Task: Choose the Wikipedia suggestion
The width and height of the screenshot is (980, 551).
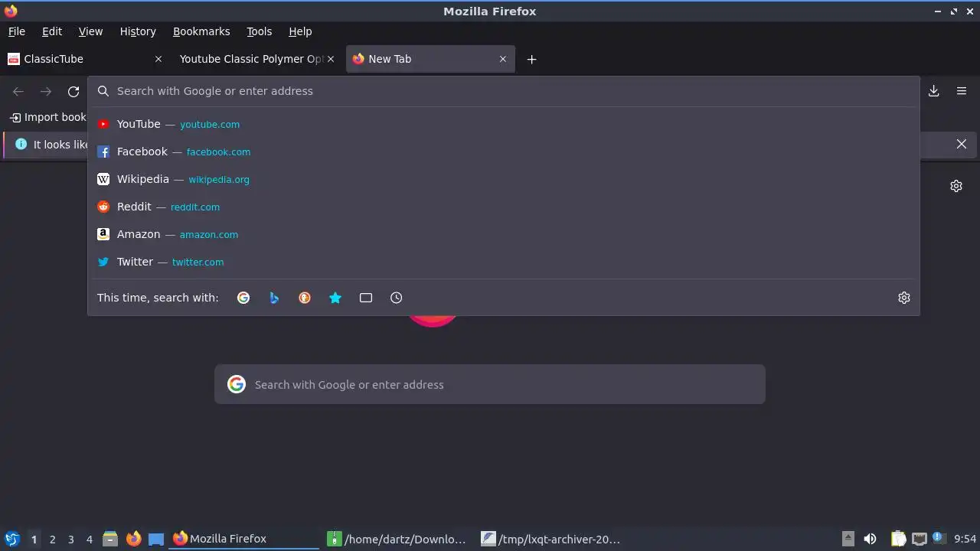Action: tap(504, 179)
